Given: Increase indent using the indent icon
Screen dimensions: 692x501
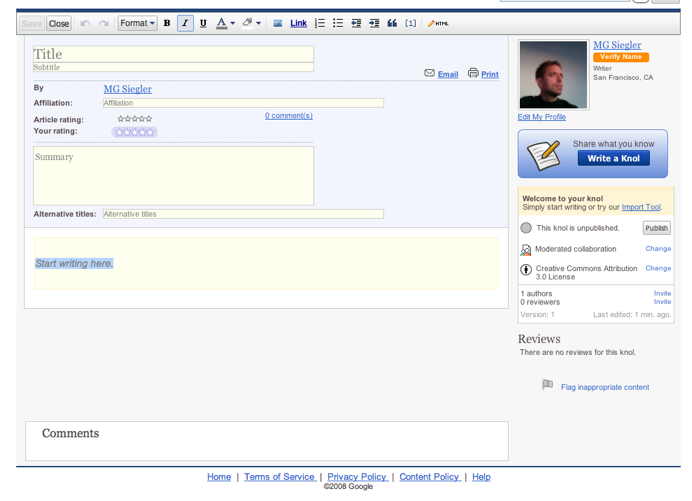Looking at the screenshot, I should pyautogui.click(x=374, y=23).
